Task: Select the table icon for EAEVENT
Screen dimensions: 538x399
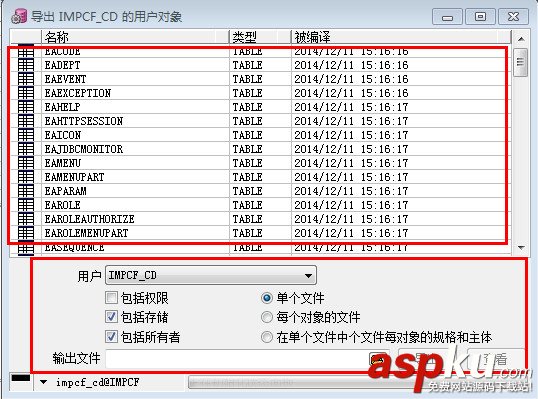Action: 26,79
